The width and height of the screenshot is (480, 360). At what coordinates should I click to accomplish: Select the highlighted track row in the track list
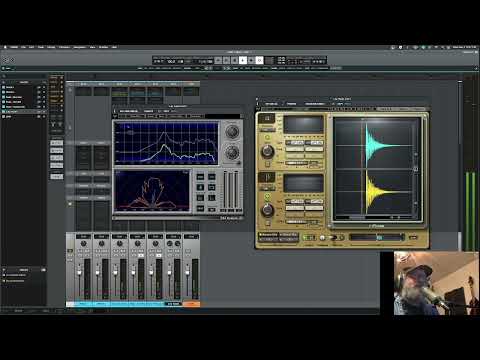coord(23,112)
